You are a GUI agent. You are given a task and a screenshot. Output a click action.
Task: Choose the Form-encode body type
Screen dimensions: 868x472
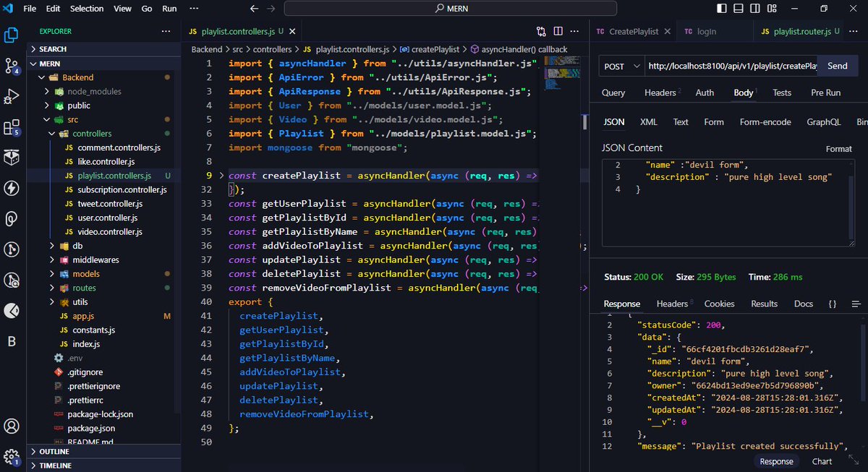(x=765, y=122)
